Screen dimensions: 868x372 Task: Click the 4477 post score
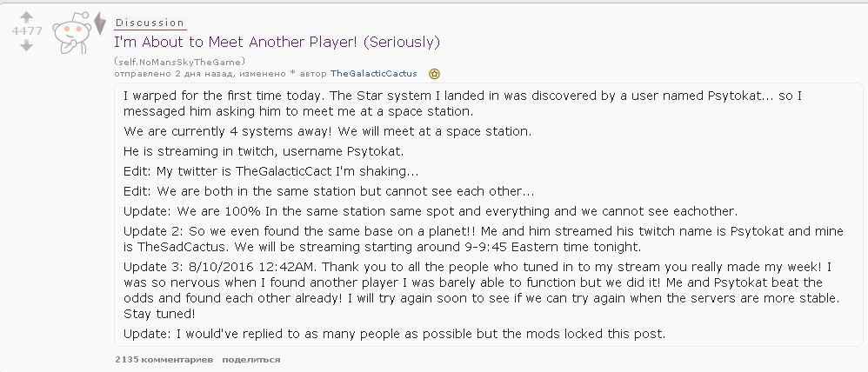pos(26,31)
